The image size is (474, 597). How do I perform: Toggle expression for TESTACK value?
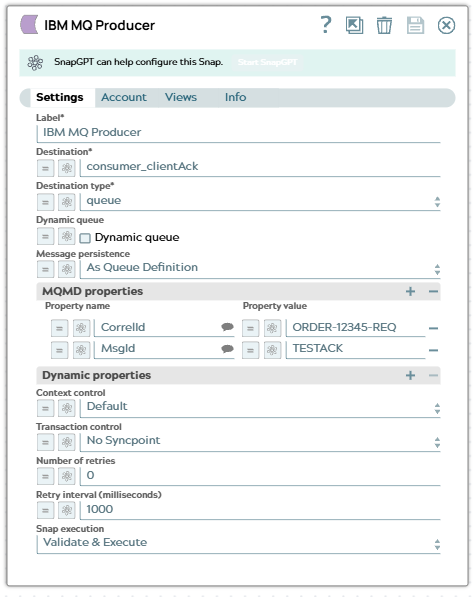coord(251,350)
